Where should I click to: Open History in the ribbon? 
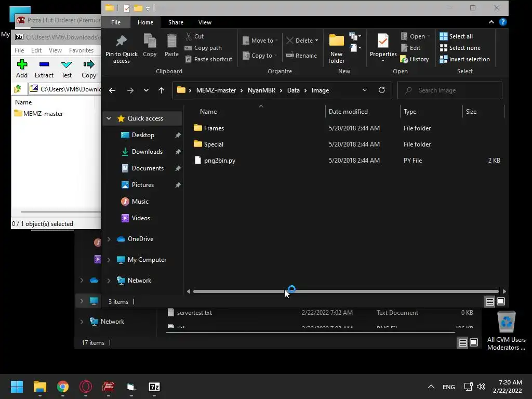pos(415,59)
